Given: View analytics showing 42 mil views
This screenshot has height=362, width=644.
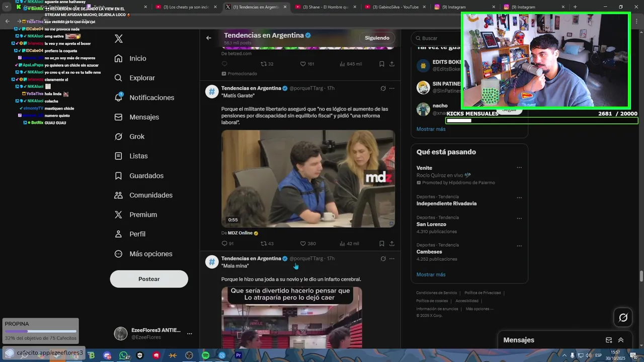Looking at the screenshot, I should click(x=349, y=244).
